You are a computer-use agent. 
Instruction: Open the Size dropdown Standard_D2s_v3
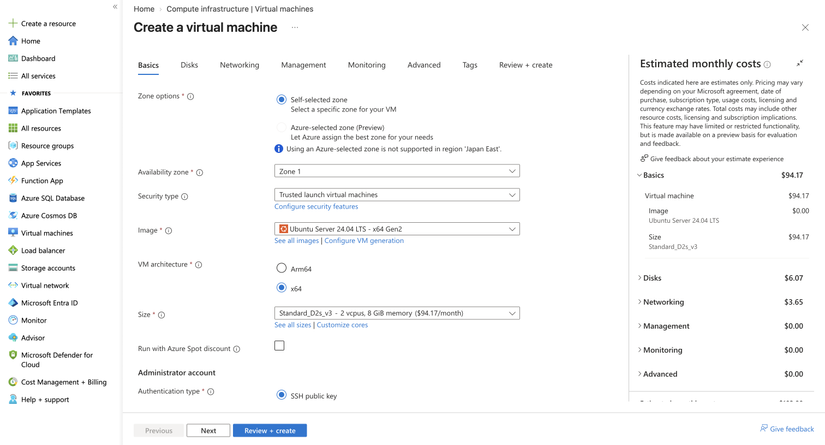tap(397, 313)
